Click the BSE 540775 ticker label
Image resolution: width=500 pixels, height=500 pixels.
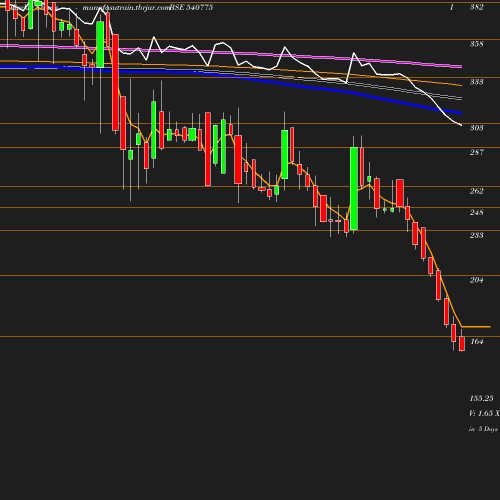(191, 7)
